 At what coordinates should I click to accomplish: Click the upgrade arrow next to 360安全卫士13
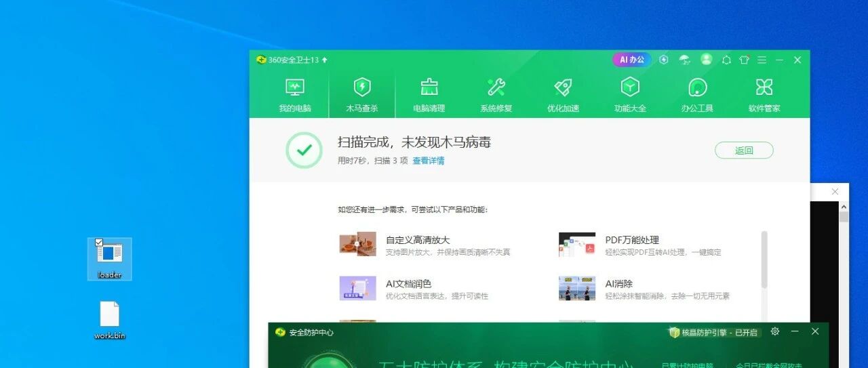pos(325,60)
